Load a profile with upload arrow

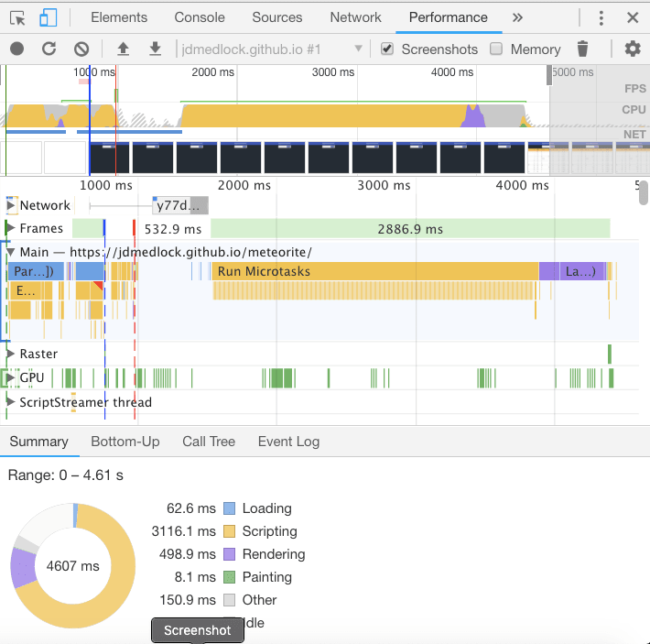click(x=123, y=49)
